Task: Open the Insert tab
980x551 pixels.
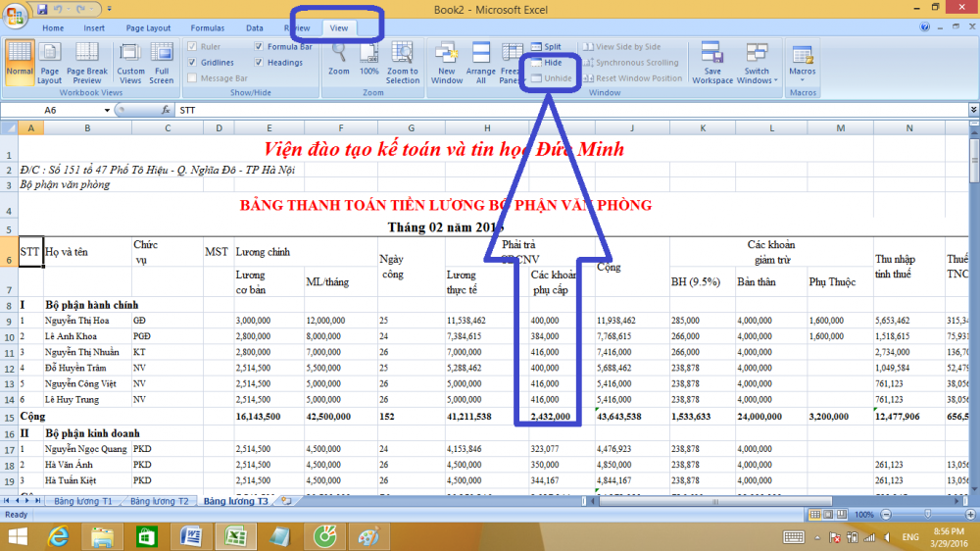Action: click(x=94, y=28)
